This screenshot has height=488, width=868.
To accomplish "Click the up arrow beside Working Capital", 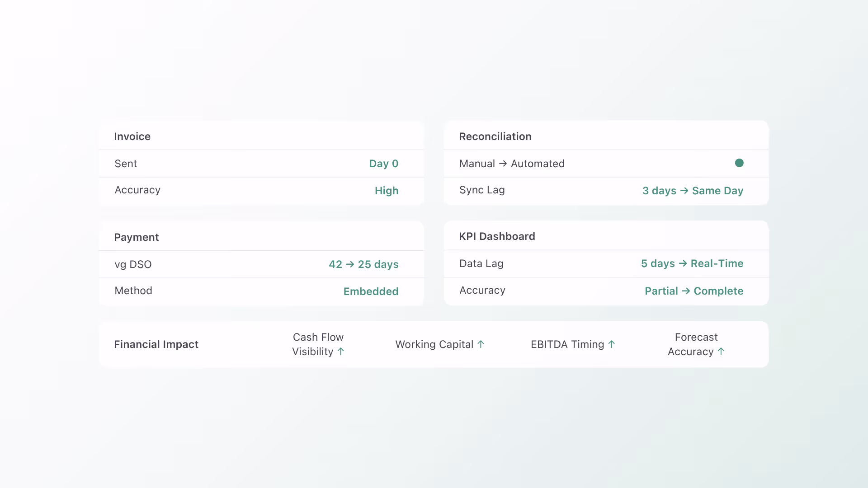I will point(481,344).
